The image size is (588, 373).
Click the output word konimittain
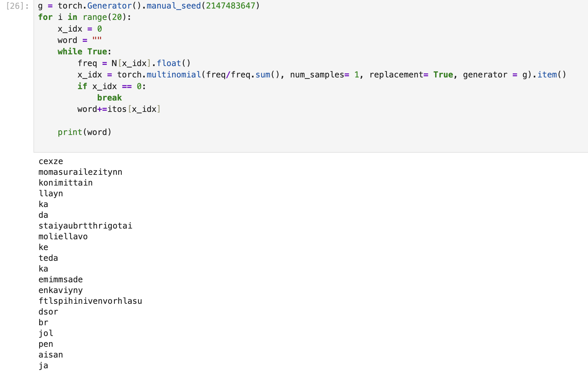65,183
